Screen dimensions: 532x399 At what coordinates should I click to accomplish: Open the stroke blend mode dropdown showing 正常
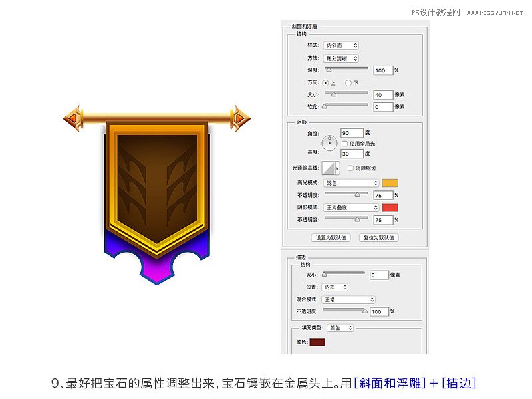[x=348, y=299]
